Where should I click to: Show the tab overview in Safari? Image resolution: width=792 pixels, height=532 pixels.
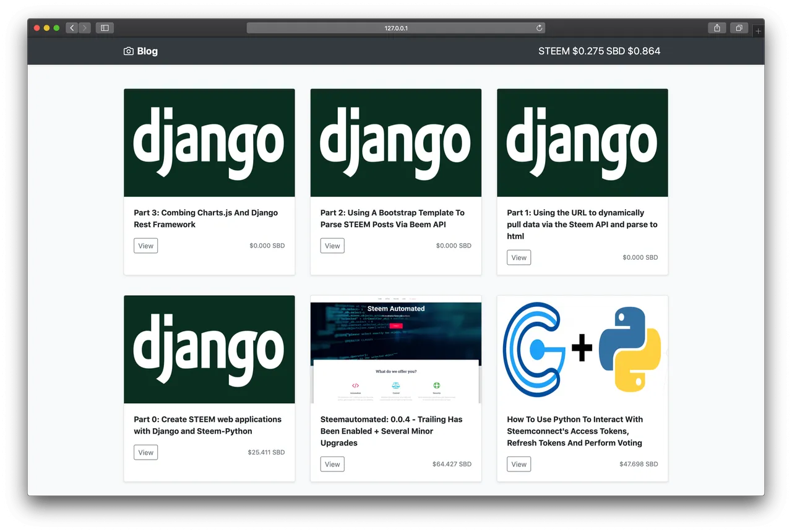point(739,28)
